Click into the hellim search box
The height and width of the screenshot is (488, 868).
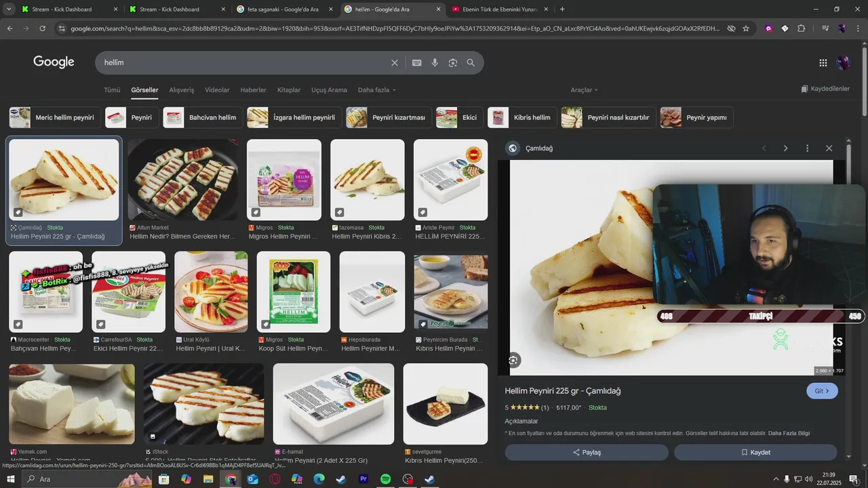click(x=244, y=62)
